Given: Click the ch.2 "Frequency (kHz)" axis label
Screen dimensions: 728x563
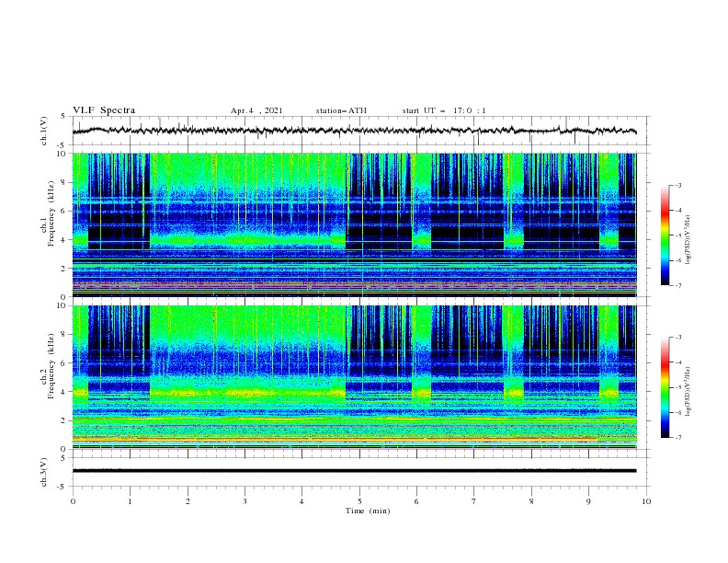Looking at the screenshot, I should (51, 366).
